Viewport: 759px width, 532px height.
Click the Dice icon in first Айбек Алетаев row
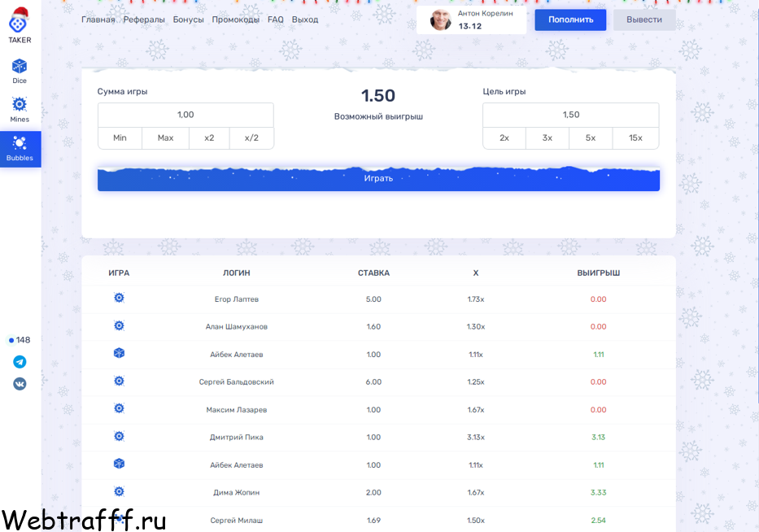point(119,353)
